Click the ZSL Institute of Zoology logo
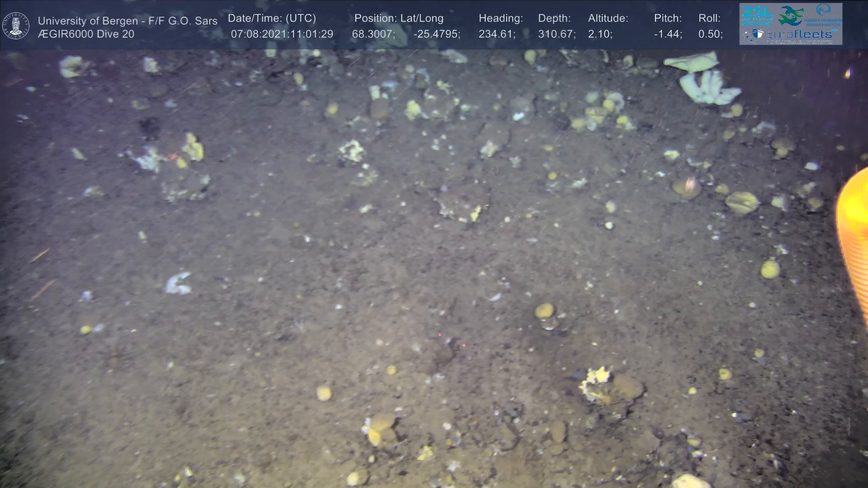 pyautogui.click(x=757, y=15)
